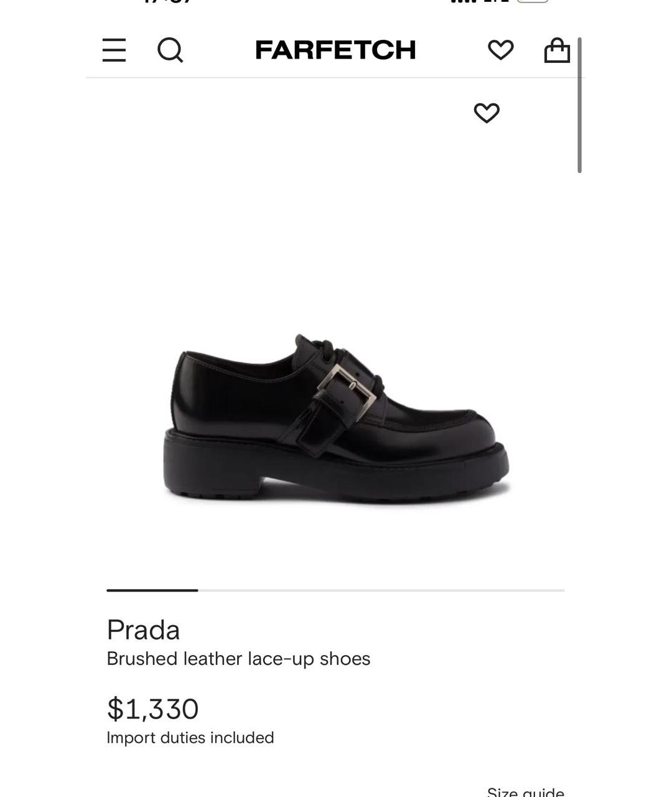The width and height of the screenshot is (672, 797).
Task: Click the $1,330 price
Action: coord(153,709)
